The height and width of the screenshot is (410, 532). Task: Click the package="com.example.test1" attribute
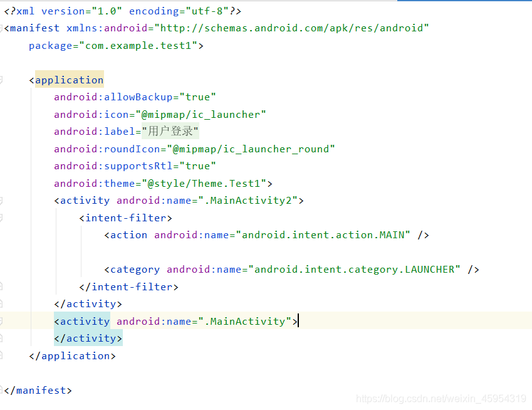(x=116, y=46)
